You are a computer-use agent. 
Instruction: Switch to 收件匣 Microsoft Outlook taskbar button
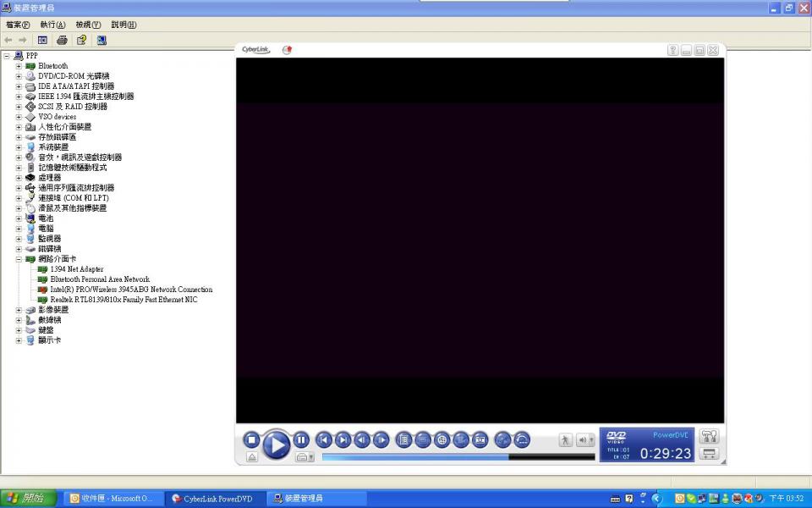tap(114, 499)
